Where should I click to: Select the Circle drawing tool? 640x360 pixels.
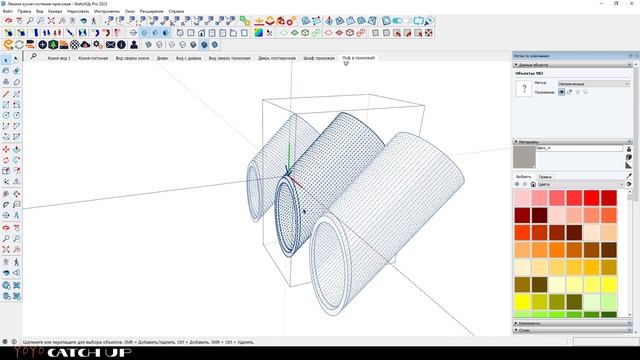coord(6,116)
